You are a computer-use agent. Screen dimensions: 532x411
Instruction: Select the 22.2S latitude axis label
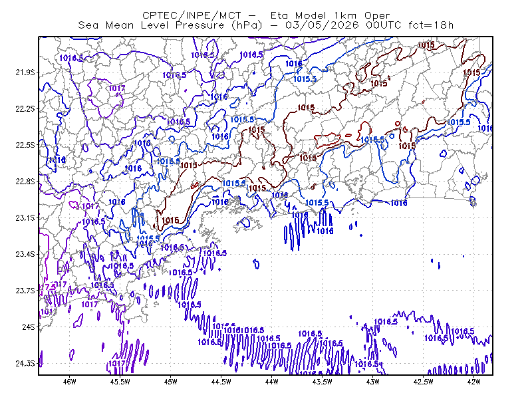(x=25, y=108)
